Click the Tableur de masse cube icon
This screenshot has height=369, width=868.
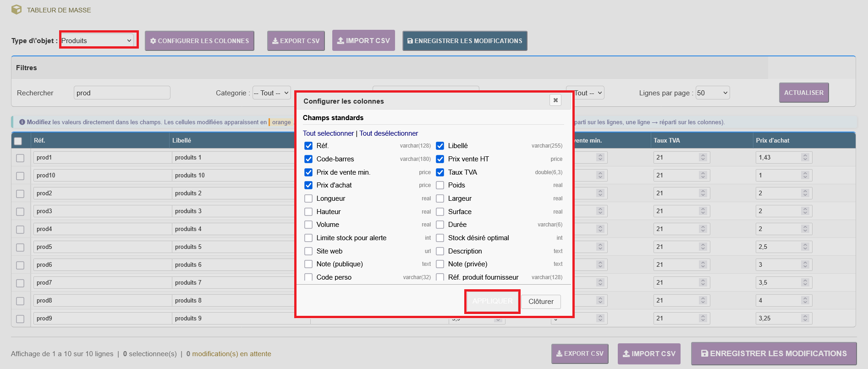pyautogui.click(x=16, y=10)
